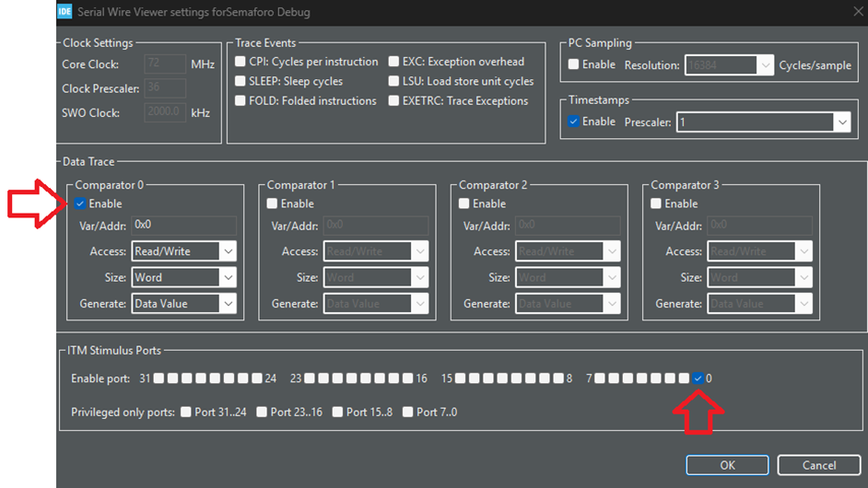Click the IDE icon in title bar
Screen dimensions: 868x488
[x=65, y=12]
